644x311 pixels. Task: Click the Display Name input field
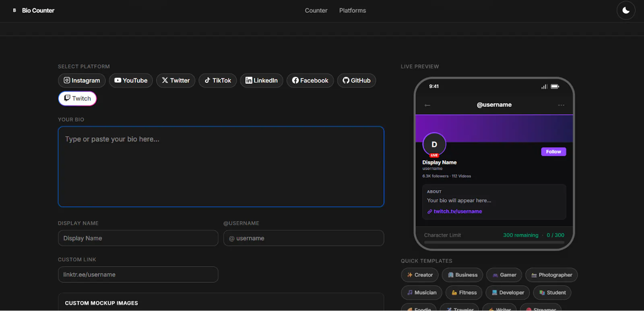coord(138,238)
